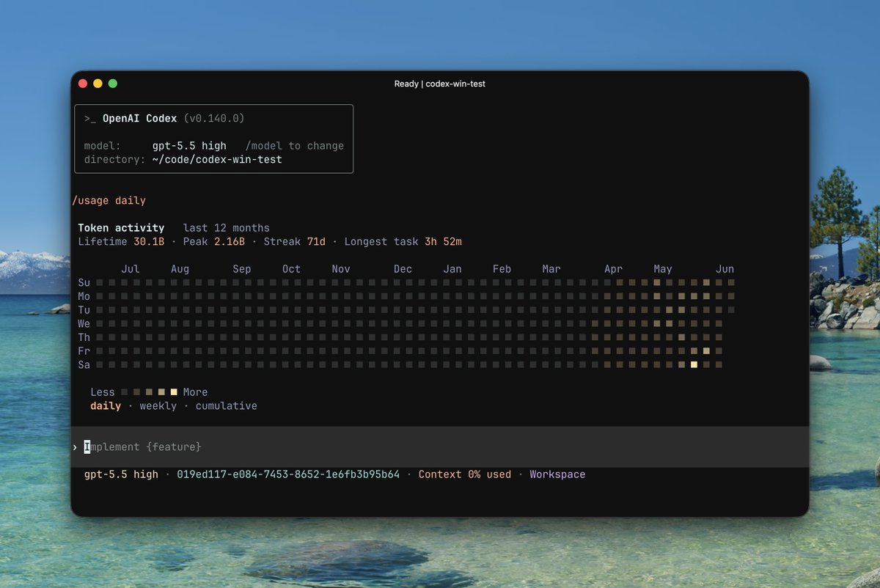Click the brightest Saturday heatmap cell
This screenshot has height=588, width=880.
coord(694,364)
